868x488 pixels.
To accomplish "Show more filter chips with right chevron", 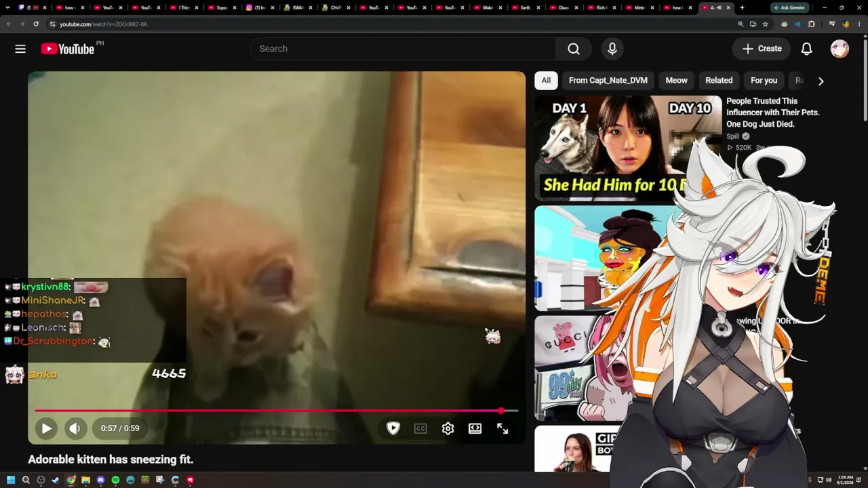I will point(821,81).
